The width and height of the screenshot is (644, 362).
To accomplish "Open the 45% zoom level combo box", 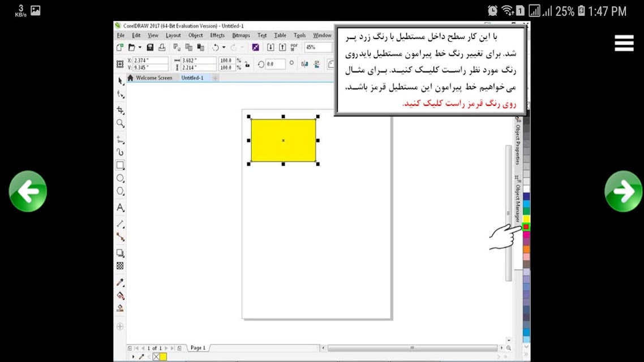I will [317, 47].
